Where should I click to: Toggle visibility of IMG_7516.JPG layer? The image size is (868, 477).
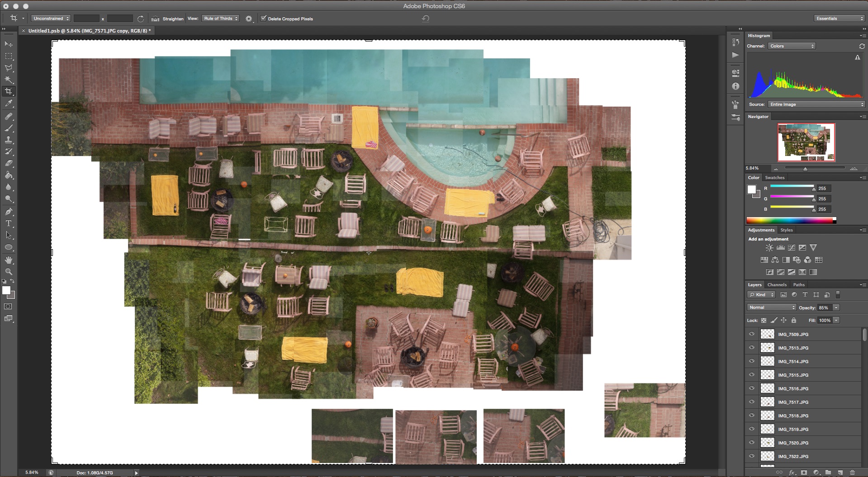point(752,388)
